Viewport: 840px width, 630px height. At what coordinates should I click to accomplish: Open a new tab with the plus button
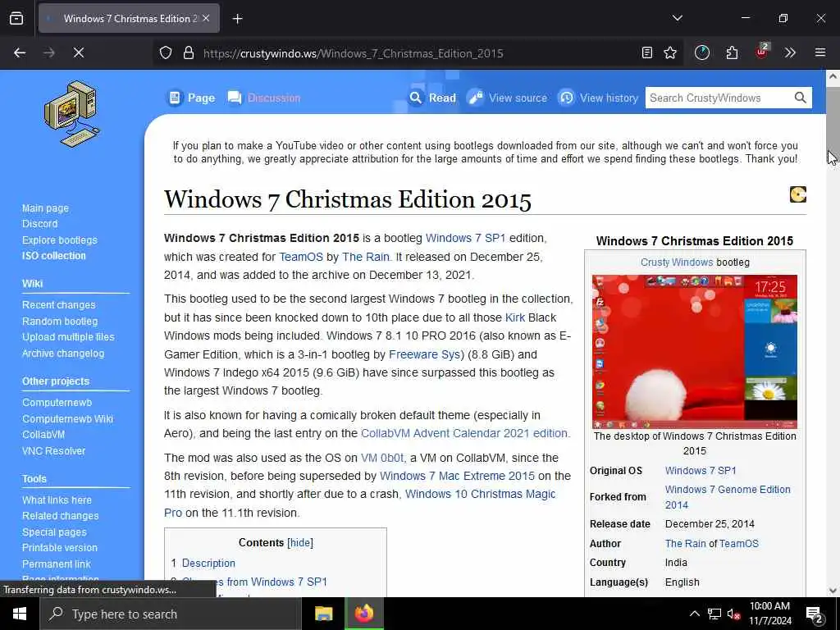coord(237,19)
